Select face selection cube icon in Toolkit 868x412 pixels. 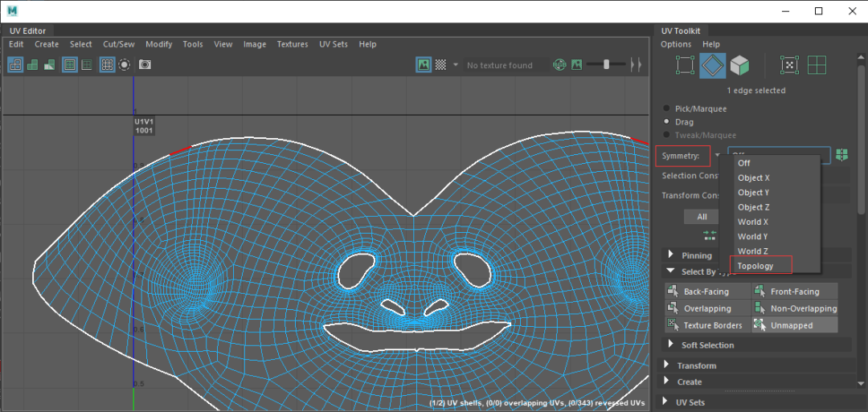click(x=739, y=65)
